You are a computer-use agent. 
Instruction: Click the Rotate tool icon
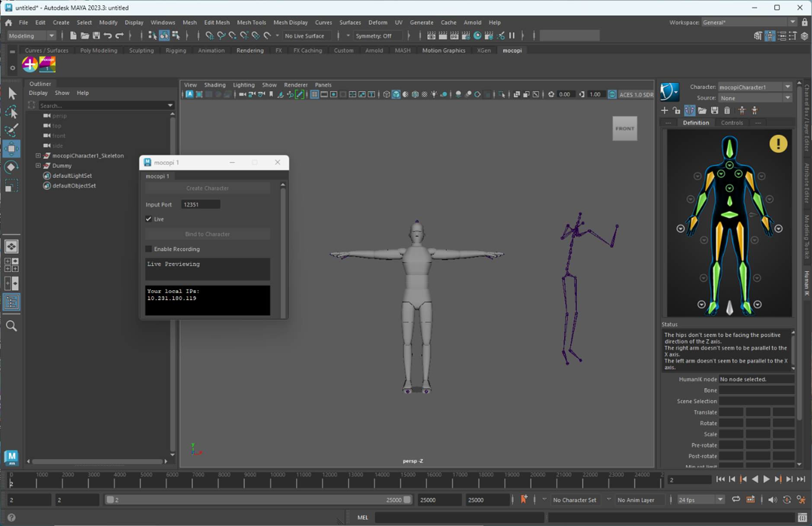click(11, 167)
